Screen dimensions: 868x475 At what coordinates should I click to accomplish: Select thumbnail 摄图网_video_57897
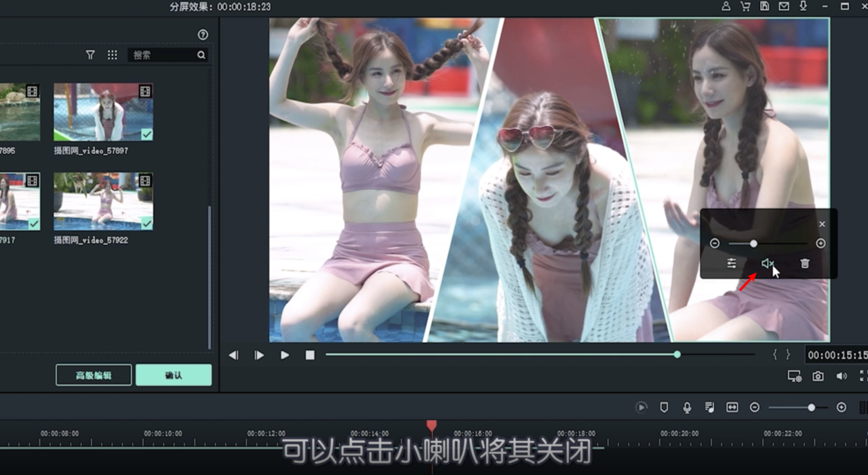click(103, 112)
